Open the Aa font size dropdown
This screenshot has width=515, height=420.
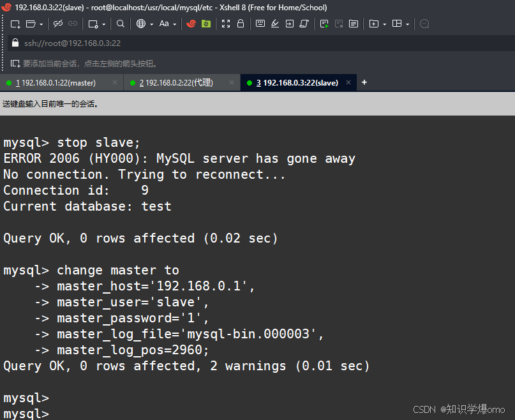point(167,24)
